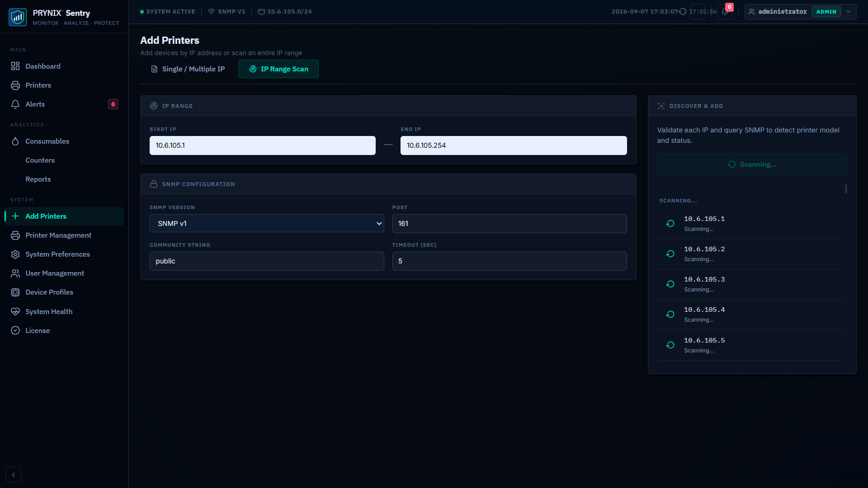Click the SNMP Configuration lock icon

pos(154,184)
